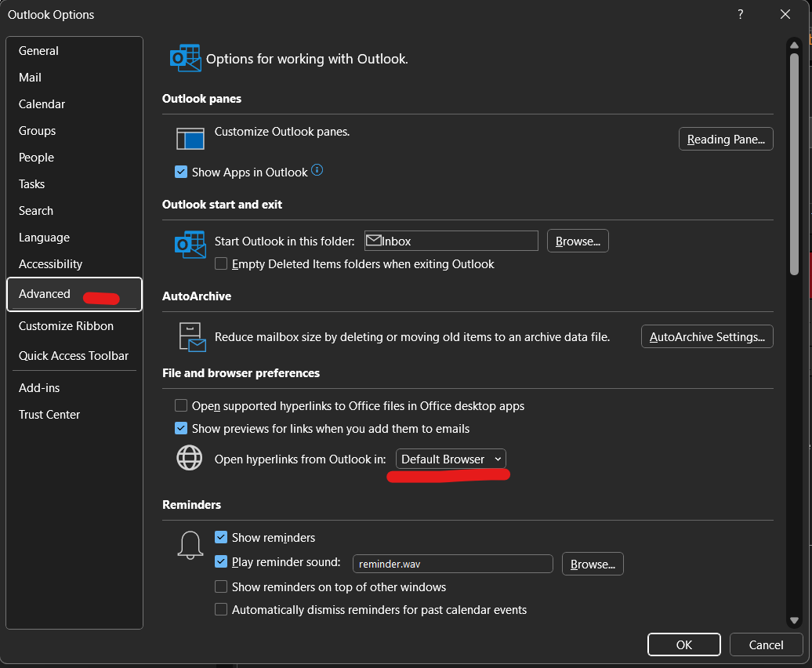Image resolution: width=812 pixels, height=668 pixels.
Task: Enable Show reminders on top of other windows
Action: [221, 586]
